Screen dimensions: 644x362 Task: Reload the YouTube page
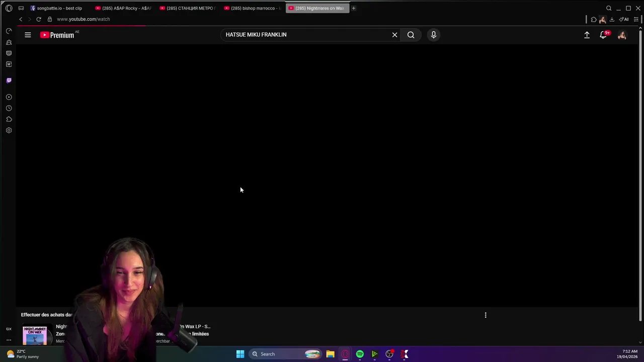click(x=38, y=19)
